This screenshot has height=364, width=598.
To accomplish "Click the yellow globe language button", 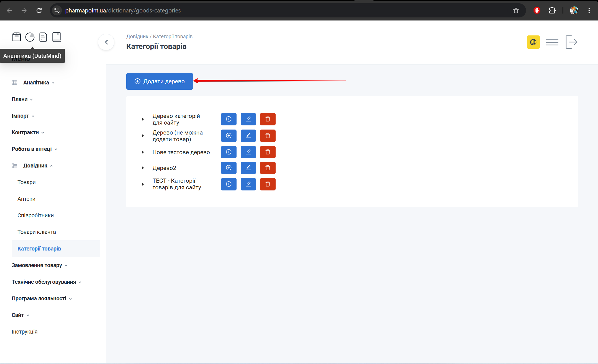I will [533, 42].
